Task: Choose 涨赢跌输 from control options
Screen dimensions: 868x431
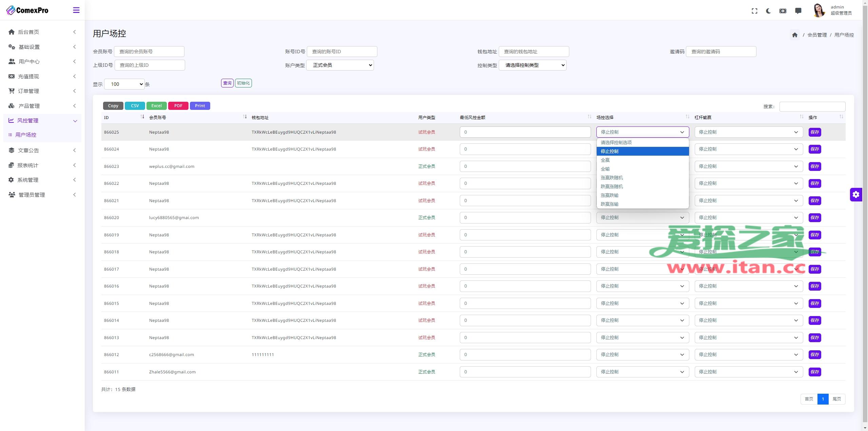Action: (x=609, y=195)
